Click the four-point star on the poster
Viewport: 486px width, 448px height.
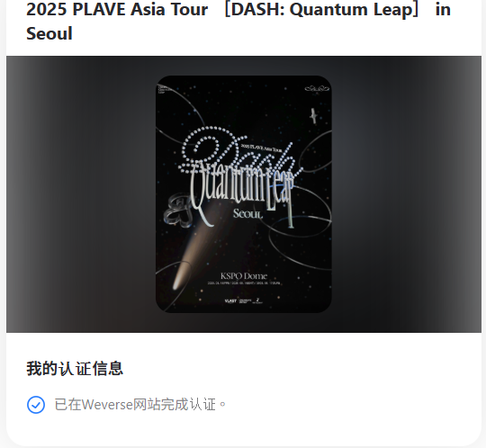(313, 116)
